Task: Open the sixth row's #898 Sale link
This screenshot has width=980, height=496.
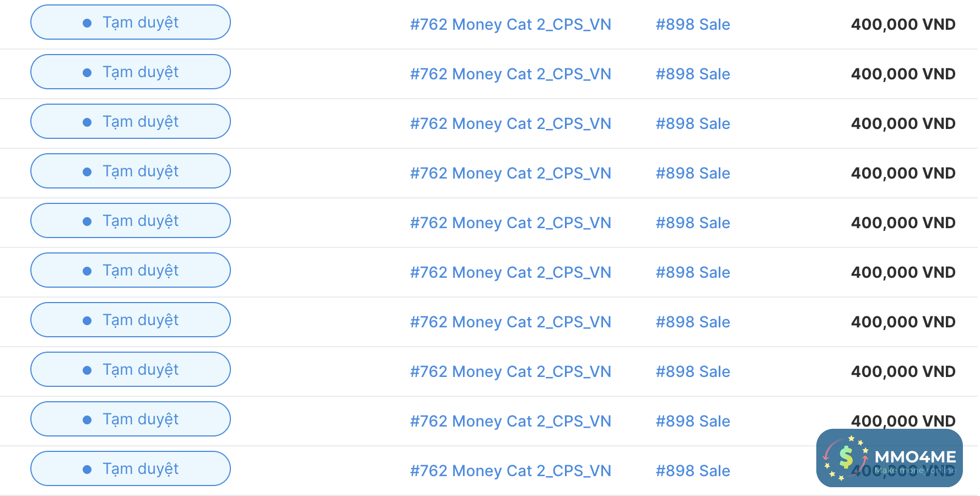Action: tap(693, 273)
